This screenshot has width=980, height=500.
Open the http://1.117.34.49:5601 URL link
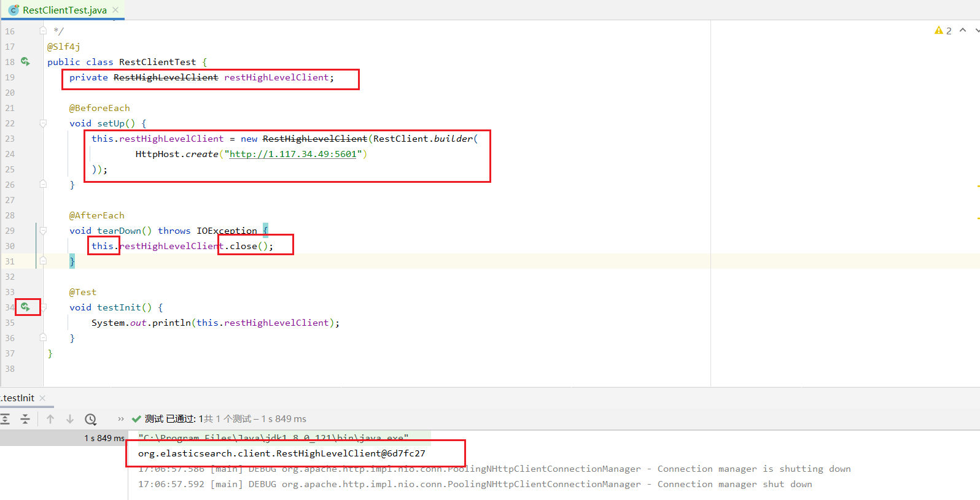[x=293, y=154]
